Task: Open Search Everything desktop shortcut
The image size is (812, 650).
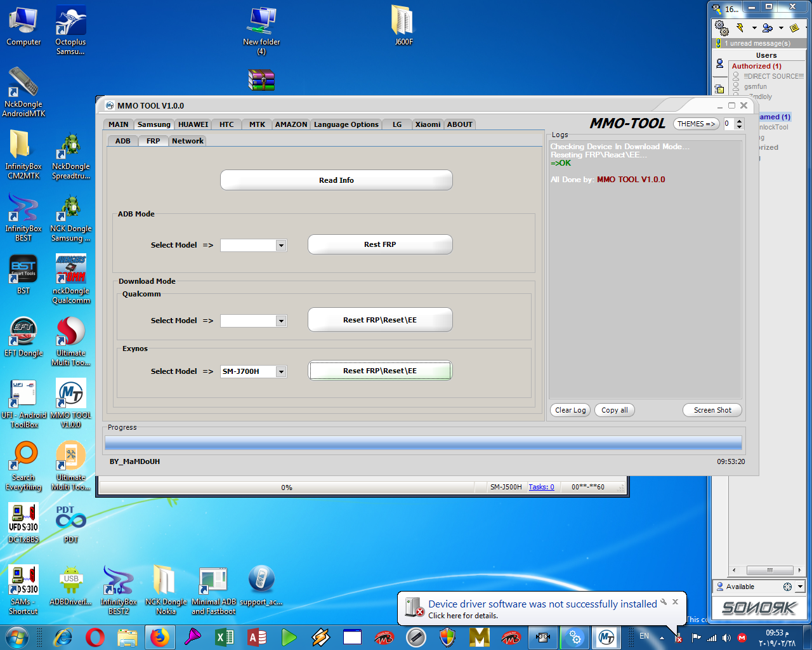Action: (23, 467)
